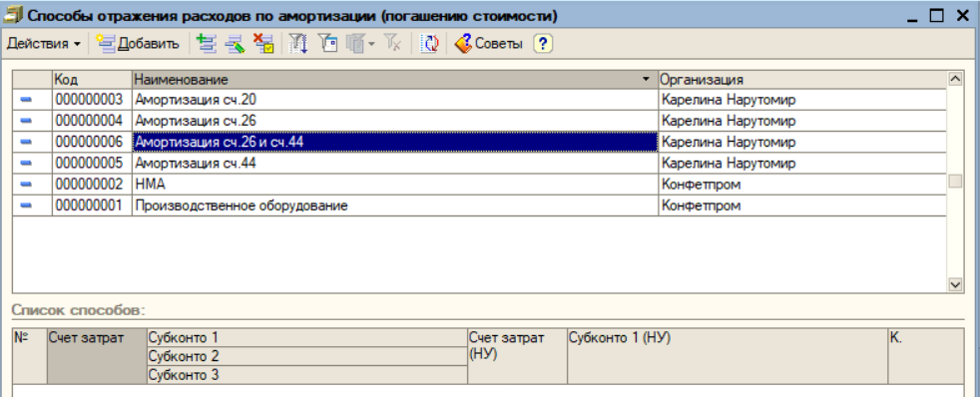Screen dimensions: 980x397
Task: Click code cell 000000003
Action: tap(92, 100)
